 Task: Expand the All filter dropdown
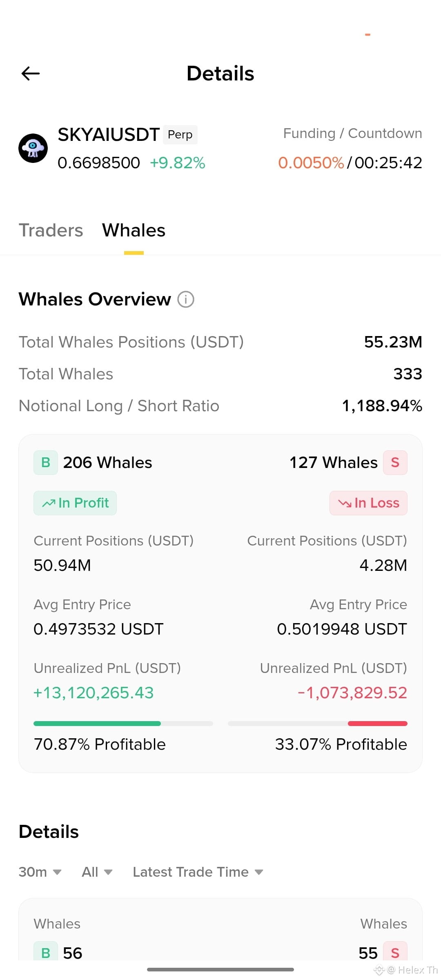(97, 872)
